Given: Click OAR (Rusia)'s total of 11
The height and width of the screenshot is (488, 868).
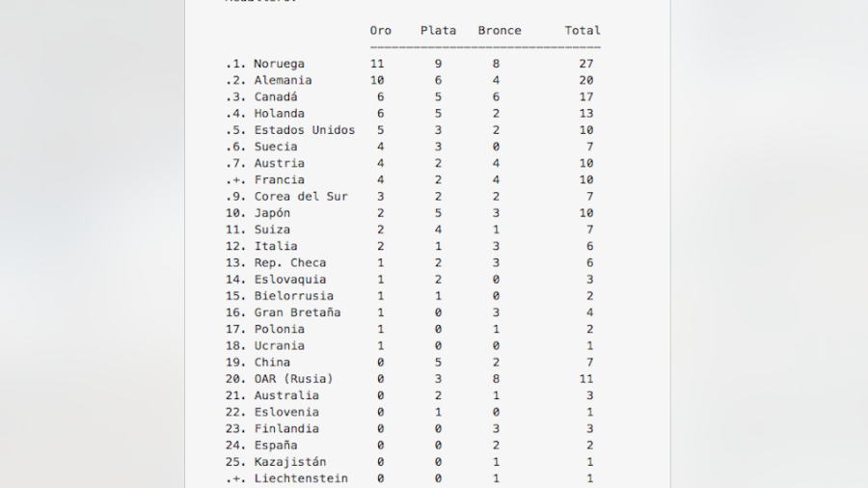Looking at the screenshot, I should click(x=586, y=379).
